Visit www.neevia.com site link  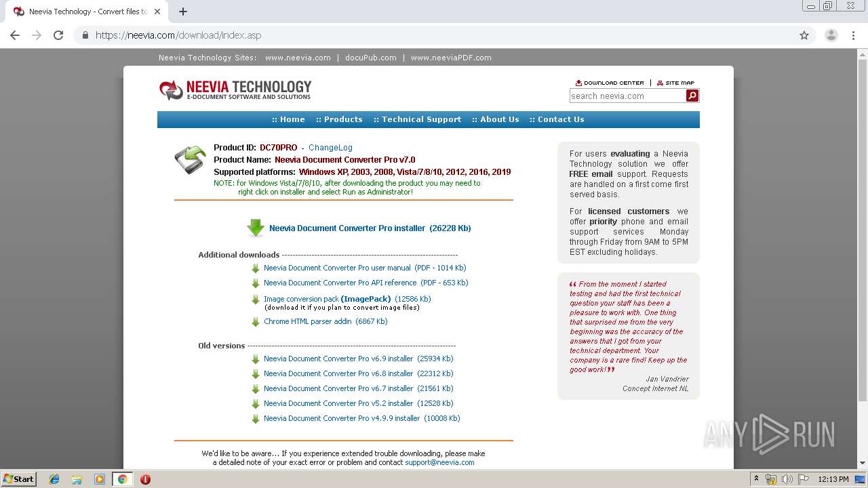point(298,58)
